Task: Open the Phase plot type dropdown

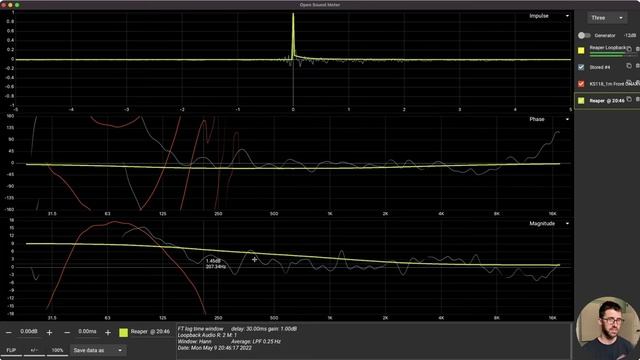Action: 549,119
